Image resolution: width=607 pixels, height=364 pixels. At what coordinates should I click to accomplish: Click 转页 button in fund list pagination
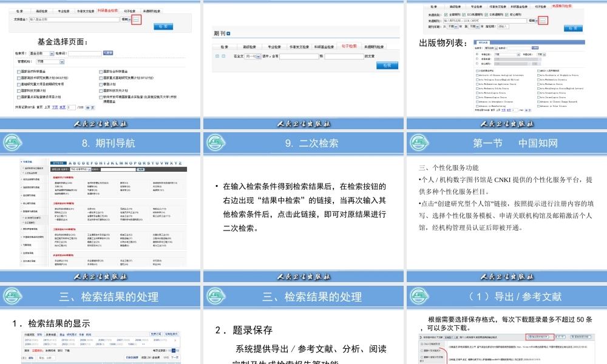pos(89,107)
